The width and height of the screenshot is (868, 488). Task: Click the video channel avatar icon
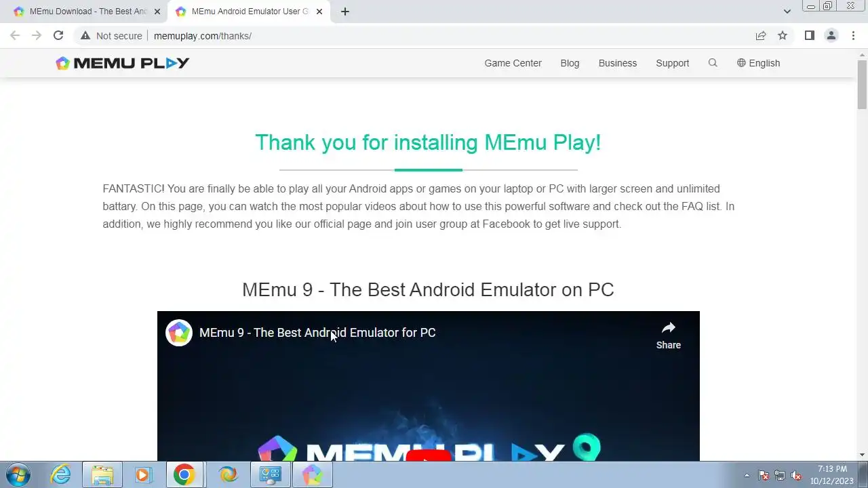pos(179,333)
